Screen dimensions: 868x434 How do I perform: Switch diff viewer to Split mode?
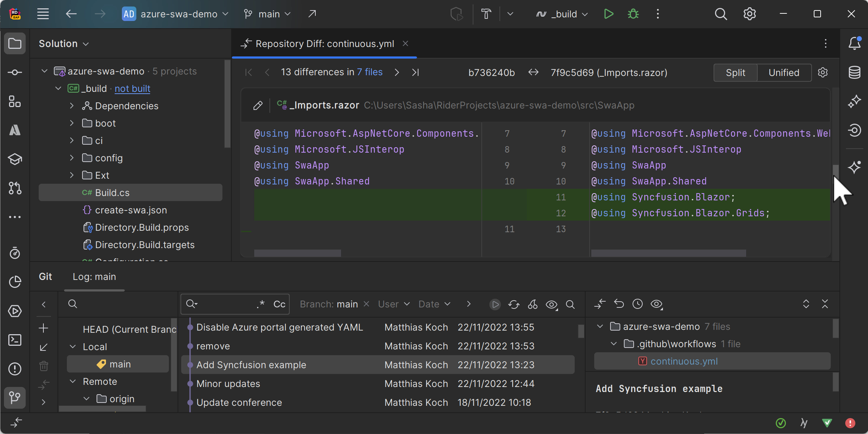tap(735, 72)
